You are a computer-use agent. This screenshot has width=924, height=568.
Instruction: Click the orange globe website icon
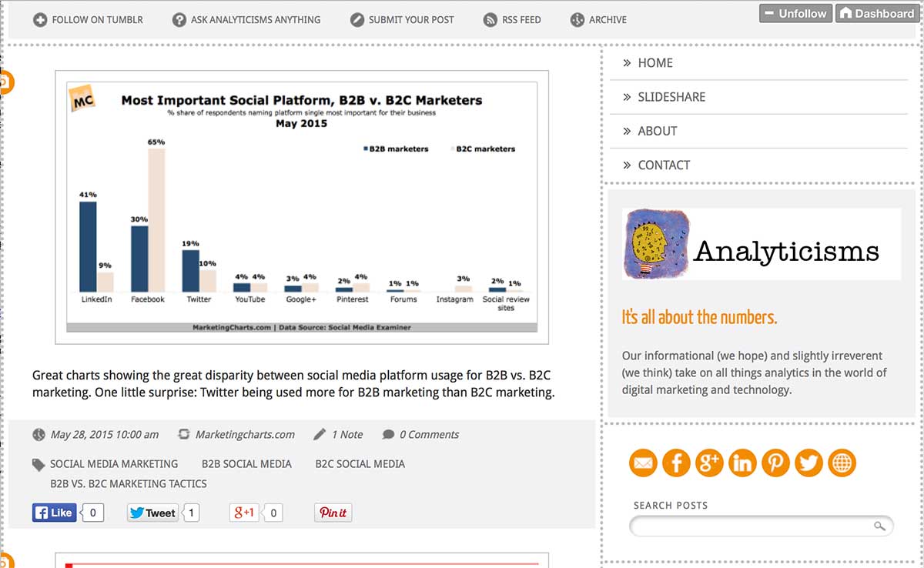(842, 463)
